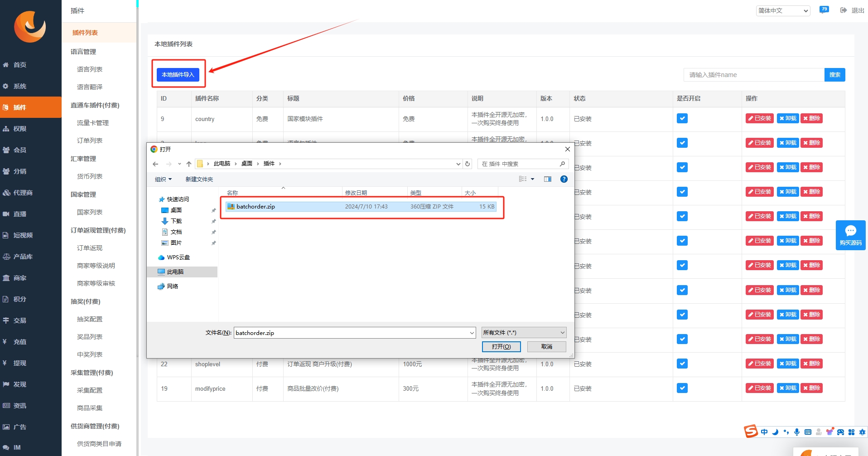Viewport: 868px width, 456px height.
Task: Click the 购买源码 chat bubble widget
Action: pos(850,235)
